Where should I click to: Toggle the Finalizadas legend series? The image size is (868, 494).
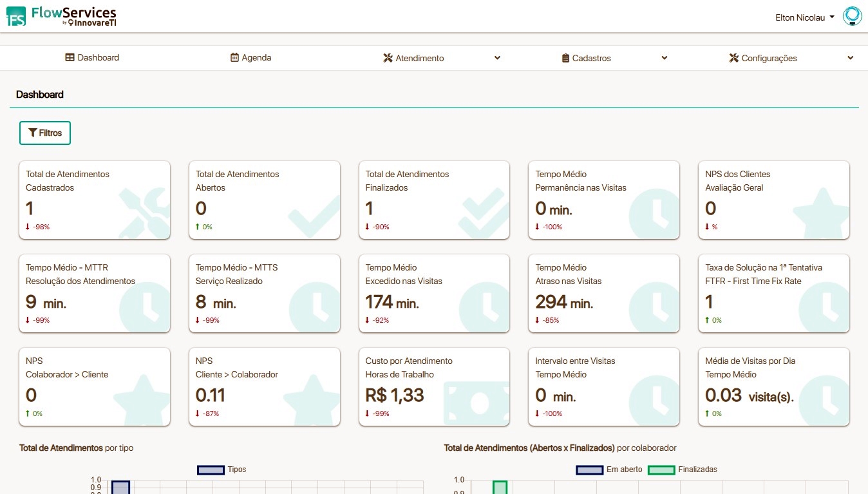[683, 470]
